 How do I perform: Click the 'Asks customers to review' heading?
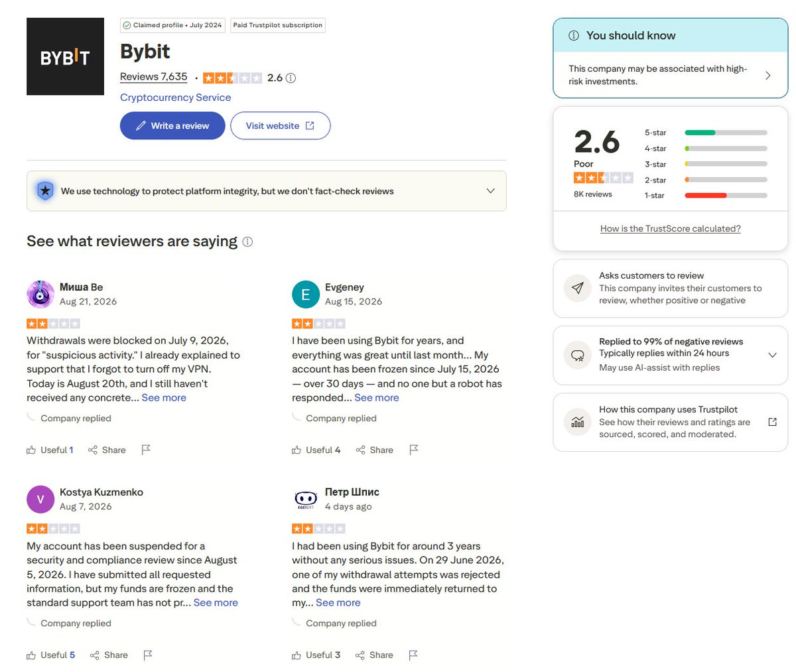[651, 276]
